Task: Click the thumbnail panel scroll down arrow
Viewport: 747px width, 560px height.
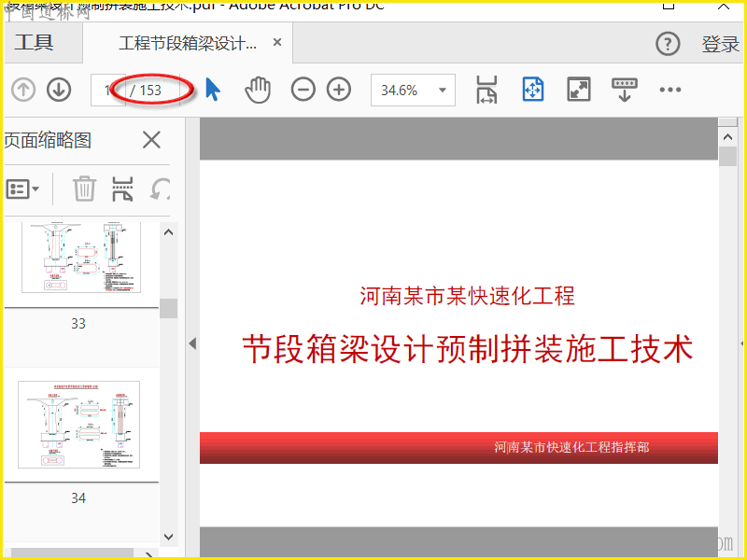Action: tap(168, 537)
